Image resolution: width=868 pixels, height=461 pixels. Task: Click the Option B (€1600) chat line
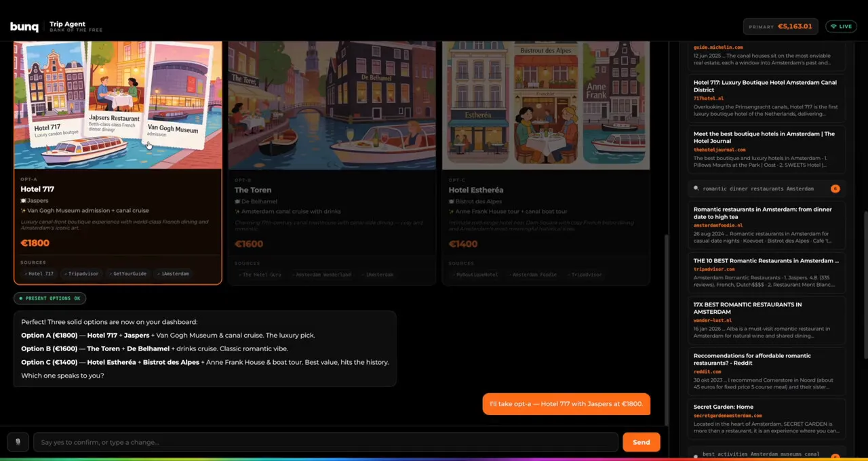155,348
